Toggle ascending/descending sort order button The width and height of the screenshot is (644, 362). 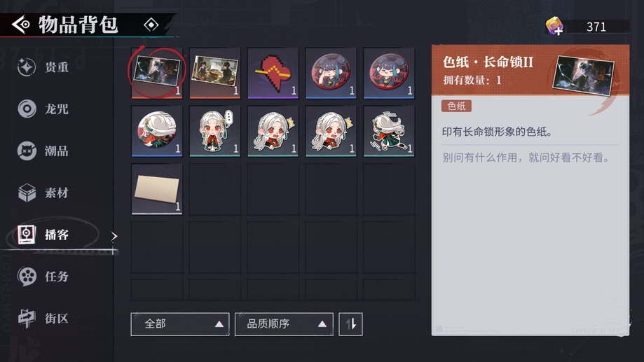tap(350, 324)
